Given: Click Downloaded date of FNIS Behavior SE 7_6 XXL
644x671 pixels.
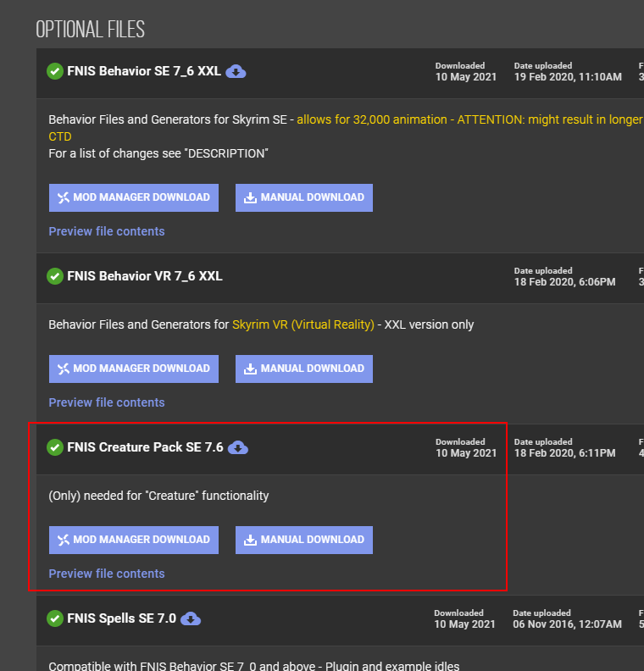Looking at the screenshot, I should point(466,77).
